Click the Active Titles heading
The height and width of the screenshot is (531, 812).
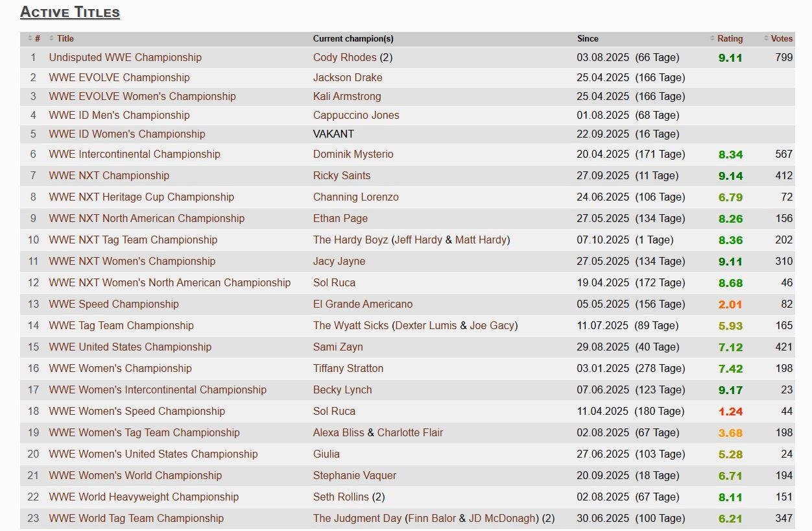coord(70,12)
